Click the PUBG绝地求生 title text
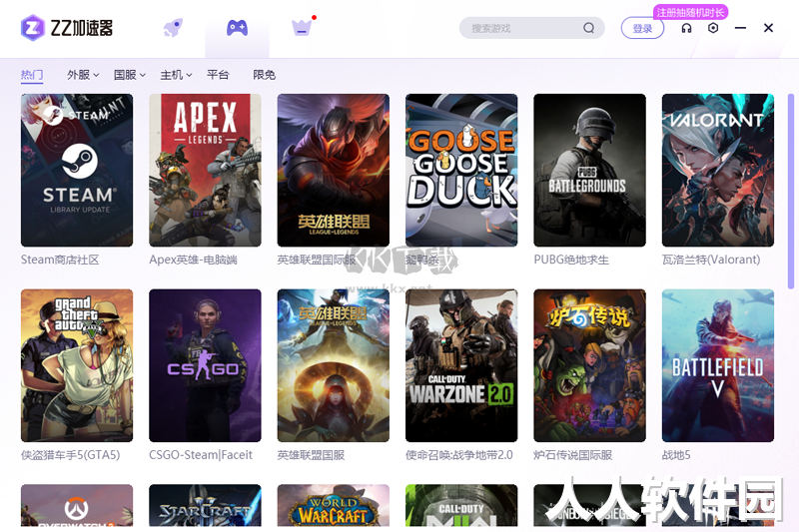Image resolution: width=799 pixels, height=532 pixels. 571,260
